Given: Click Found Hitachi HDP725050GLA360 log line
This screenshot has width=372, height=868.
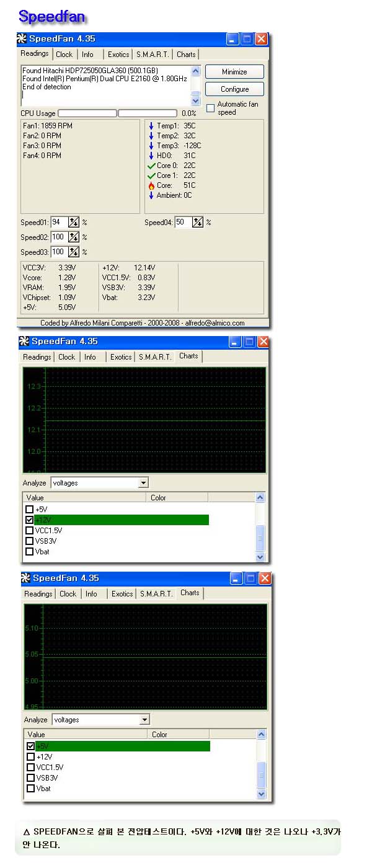Looking at the screenshot, I should point(91,71).
